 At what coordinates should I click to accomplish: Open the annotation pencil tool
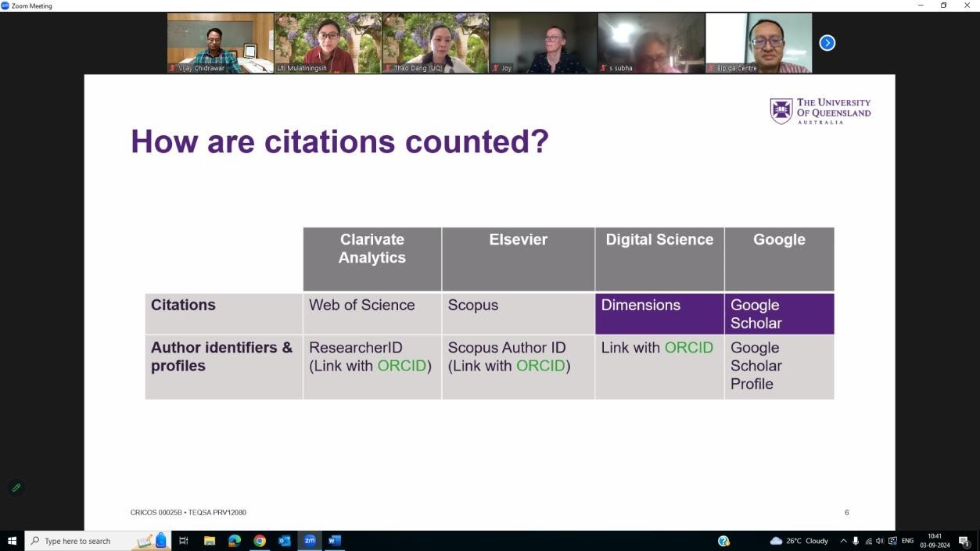click(x=16, y=488)
